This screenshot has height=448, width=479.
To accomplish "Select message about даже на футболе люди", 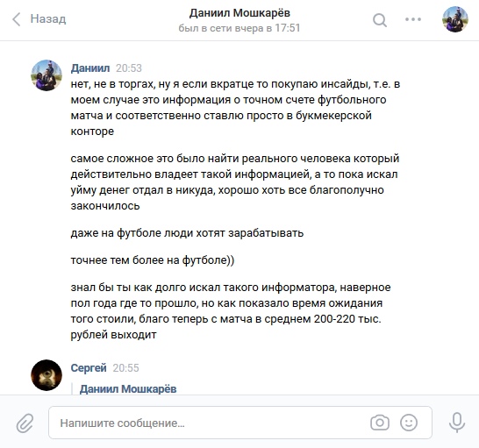I will coord(187,233).
